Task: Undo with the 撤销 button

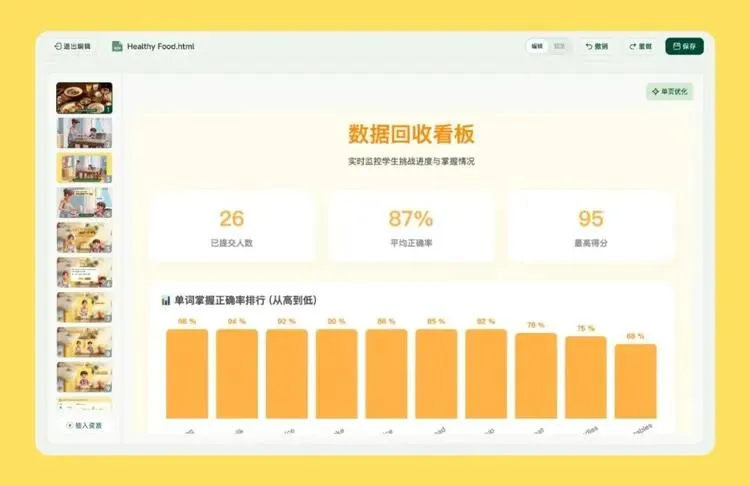Action: click(597, 46)
